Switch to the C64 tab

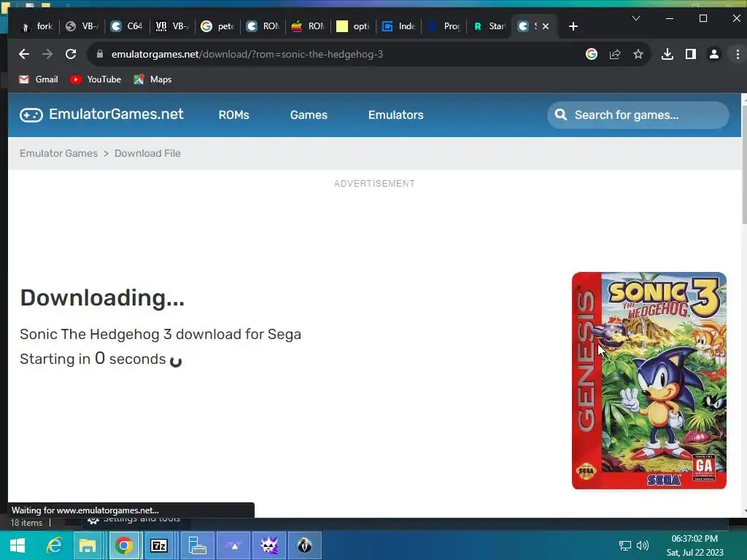tap(127, 26)
